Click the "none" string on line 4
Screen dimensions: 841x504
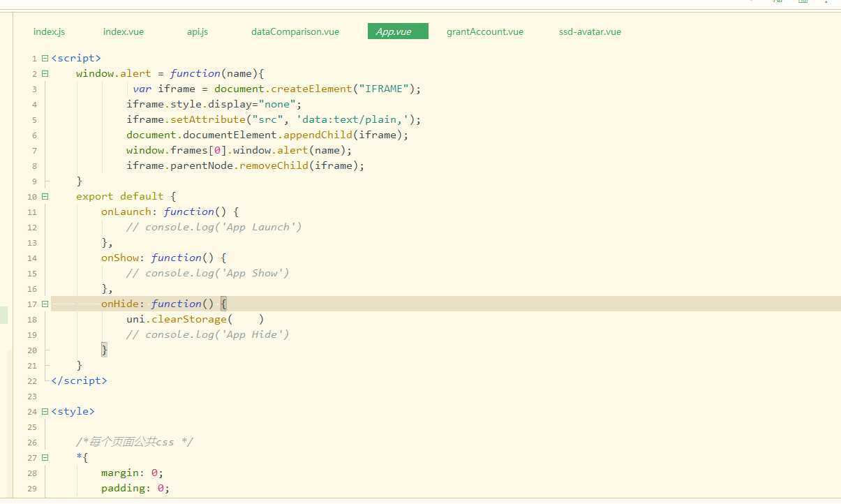pos(277,104)
